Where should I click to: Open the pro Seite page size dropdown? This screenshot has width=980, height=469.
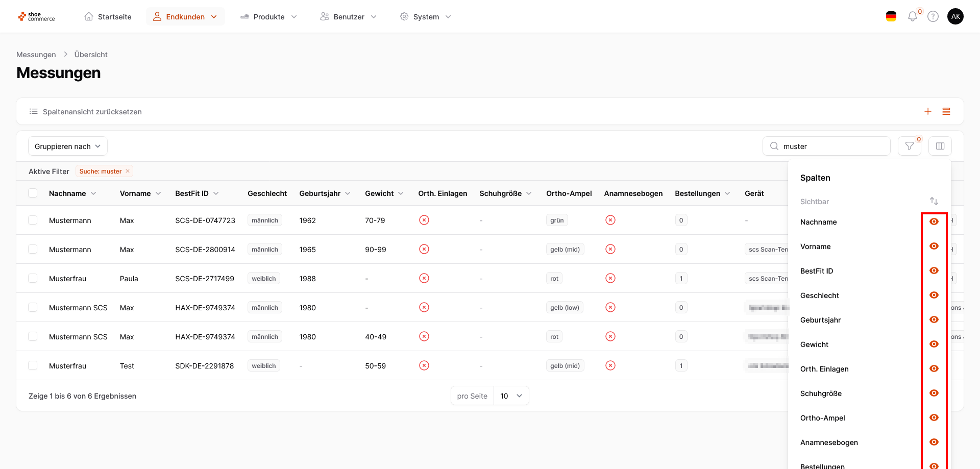[511, 396]
